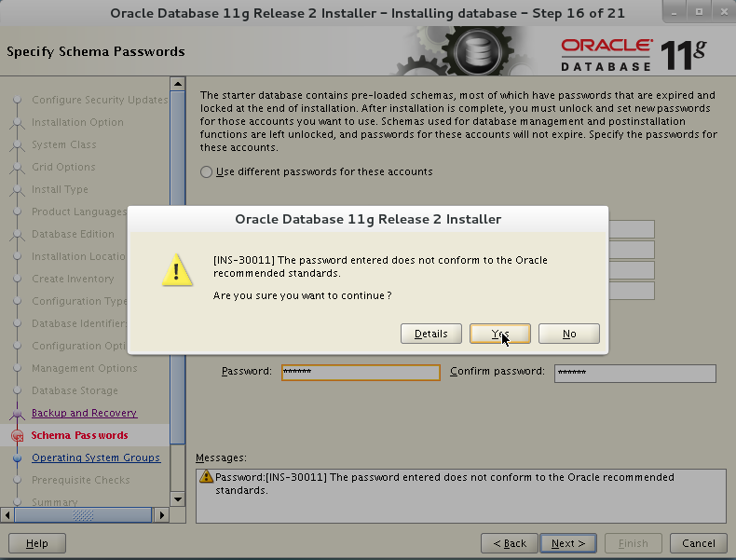Click the Grid Options step marker
Viewport: 736px width, 560px height.
coord(18,168)
